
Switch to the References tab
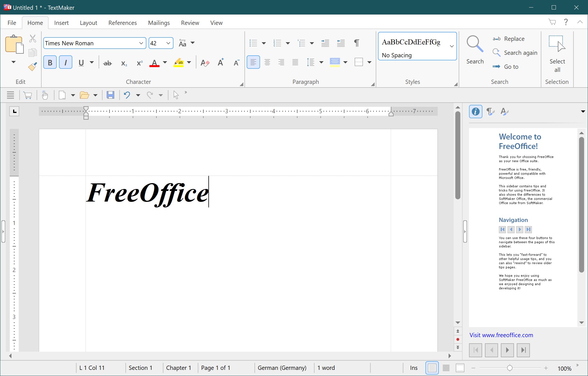(123, 23)
